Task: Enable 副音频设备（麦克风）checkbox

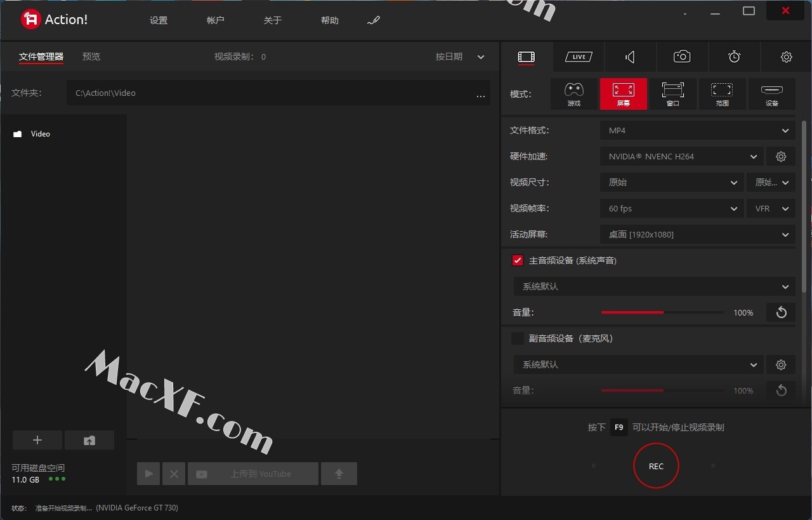Action: [518, 338]
